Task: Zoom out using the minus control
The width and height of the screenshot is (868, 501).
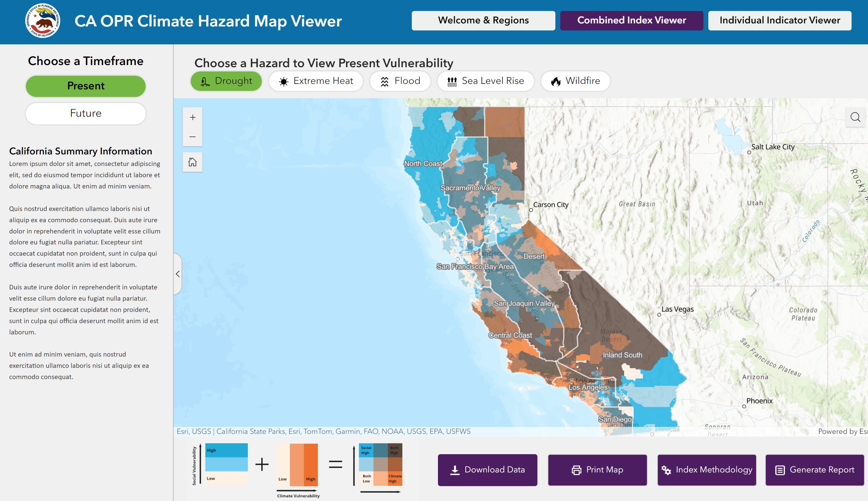Action: pos(193,136)
